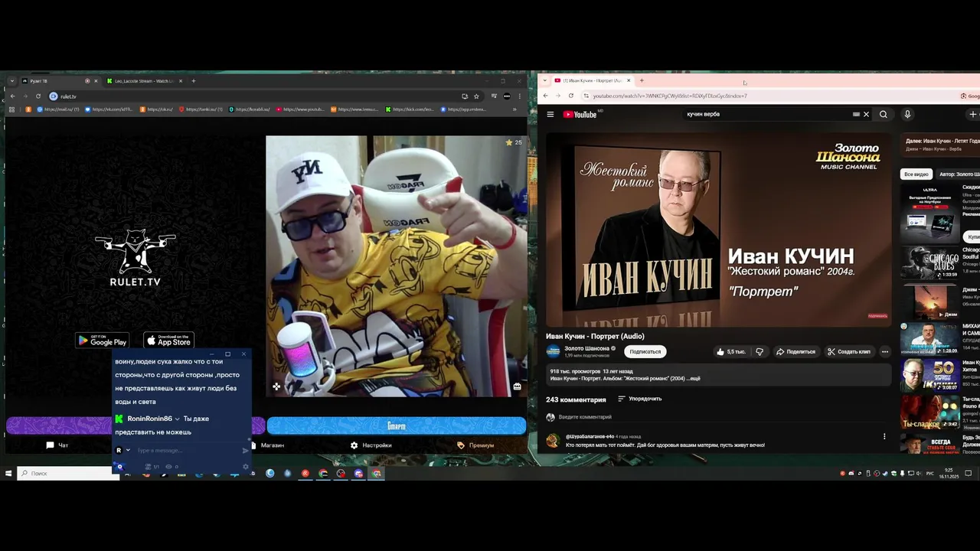Viewport: 980px width, 551px height.
Task: Open chat popup settings gear
Action: tap(246, 466)
